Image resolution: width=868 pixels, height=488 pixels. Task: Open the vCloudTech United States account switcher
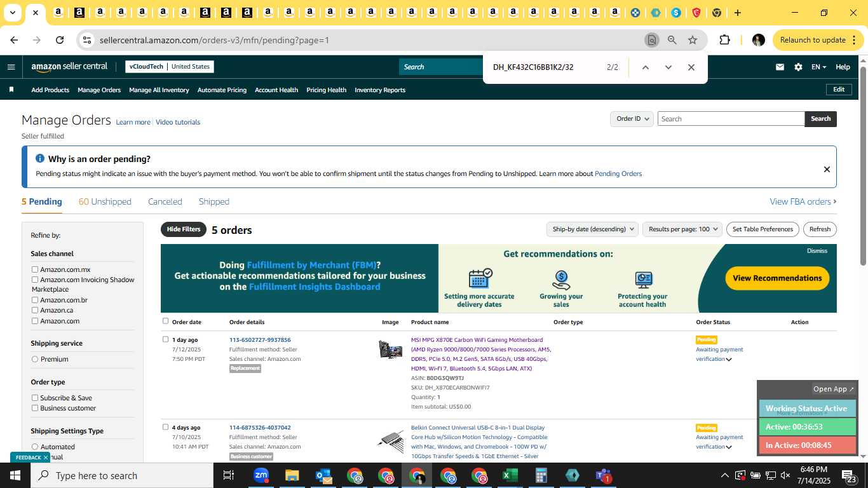pos(169,67)
